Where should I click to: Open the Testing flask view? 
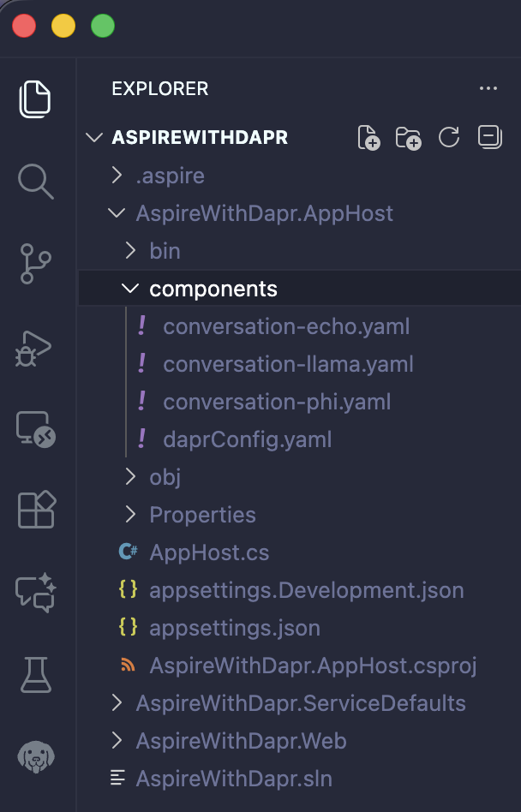click(x=35, y=675)
